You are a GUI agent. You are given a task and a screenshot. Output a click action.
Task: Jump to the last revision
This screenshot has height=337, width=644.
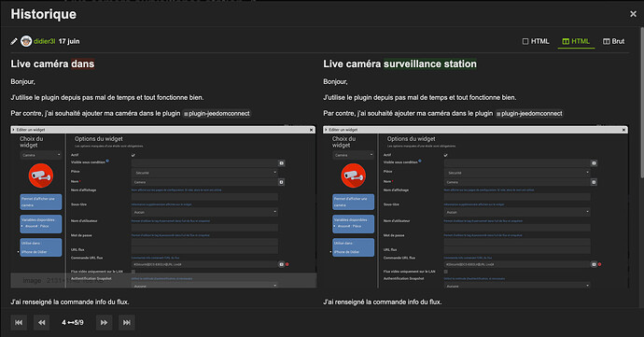click(x=127, y=323)
